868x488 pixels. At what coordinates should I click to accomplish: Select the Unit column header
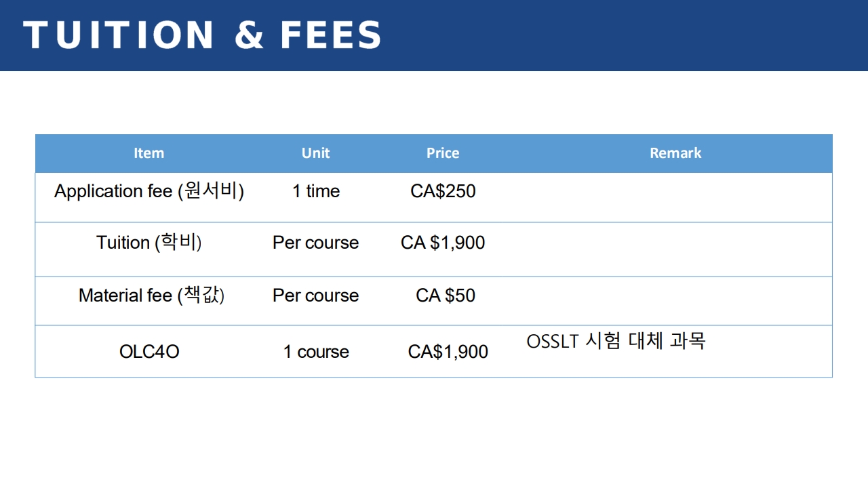[x=315, y=153]
